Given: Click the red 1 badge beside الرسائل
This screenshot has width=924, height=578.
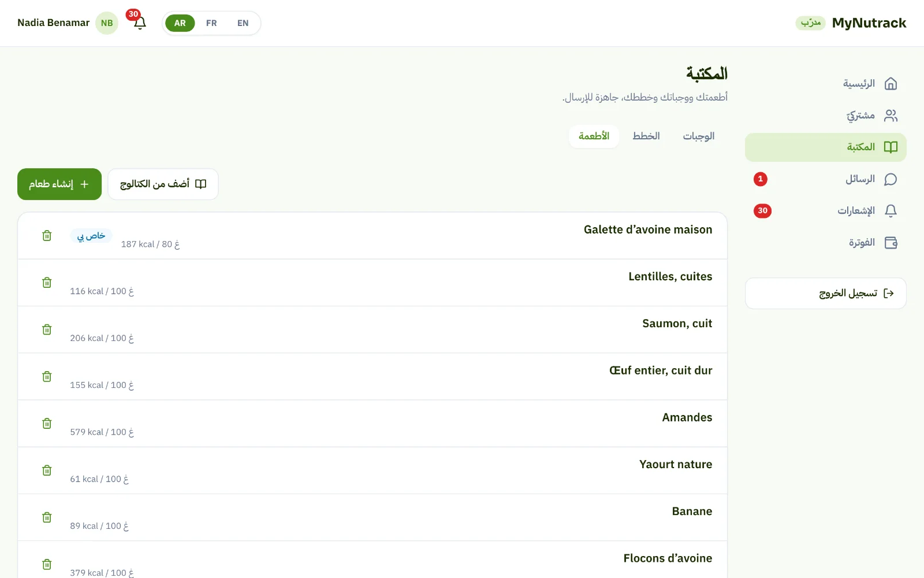Looking at the screenshot, I should (761, 179).
